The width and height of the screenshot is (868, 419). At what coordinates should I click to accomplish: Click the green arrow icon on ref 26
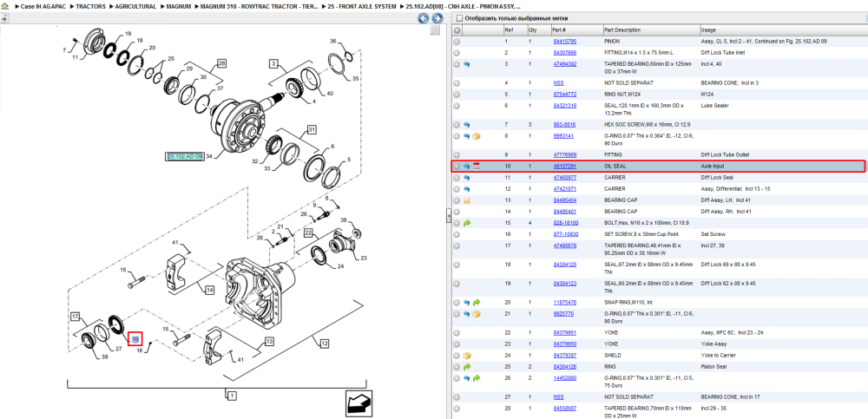(x=476, y=378)
